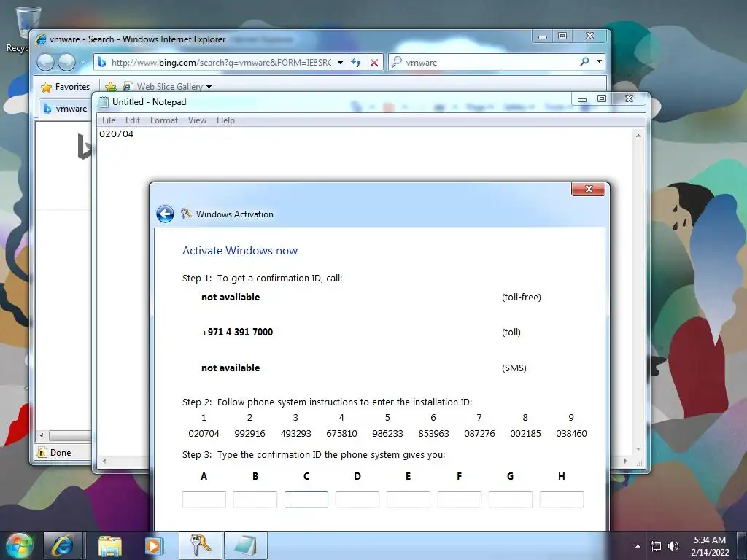
Task: Focus confirmation ID field A
Action: (x=204, y=499)
